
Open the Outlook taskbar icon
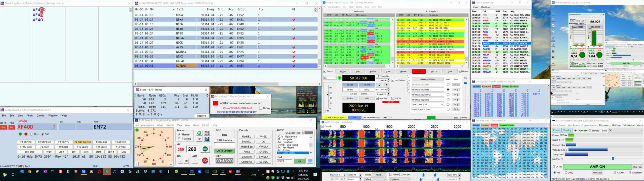click(22, 171)
